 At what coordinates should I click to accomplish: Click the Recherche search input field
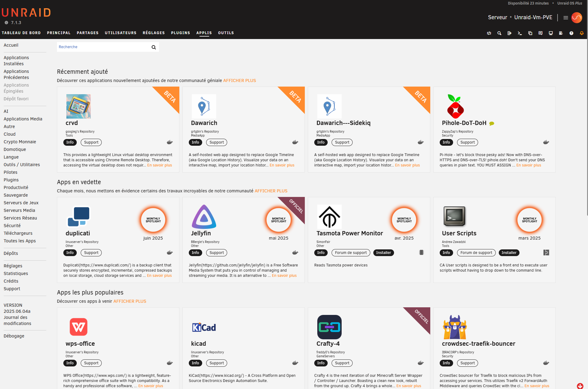pyautogui.click(x=104, y=47)
